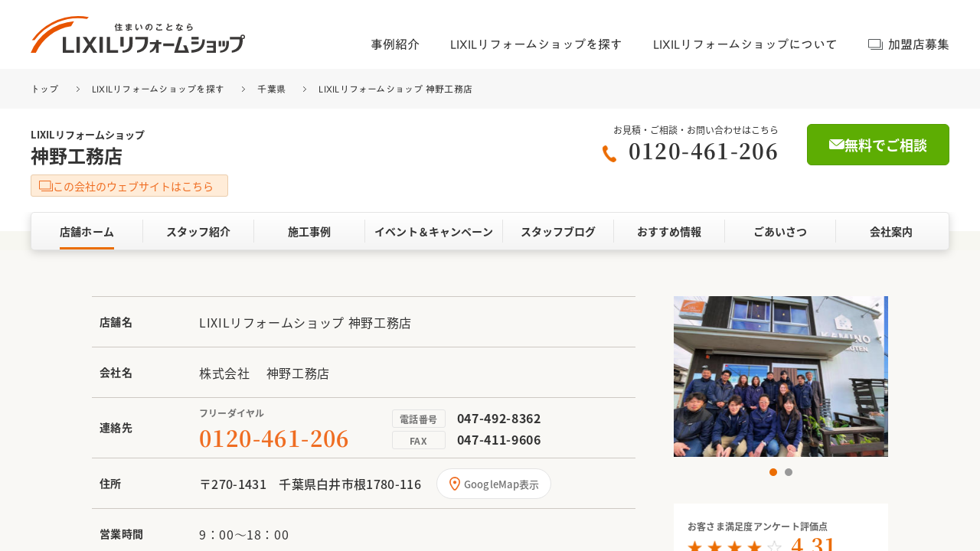Viewport: 980px width, 551px height.
Task: Click the map pin icon beside GoogleMap表示
Action: 455,484
